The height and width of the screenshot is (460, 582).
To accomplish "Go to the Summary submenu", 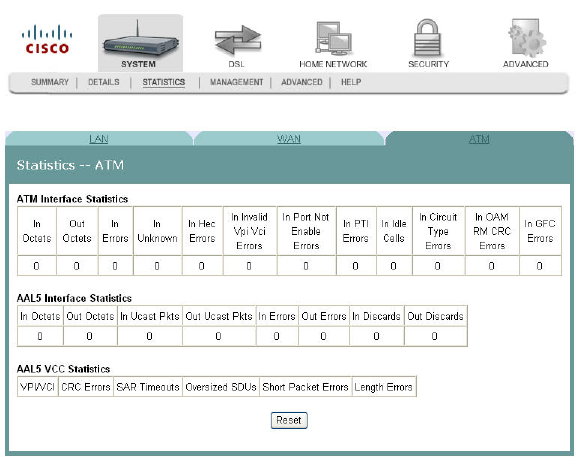I will (50, 82).
